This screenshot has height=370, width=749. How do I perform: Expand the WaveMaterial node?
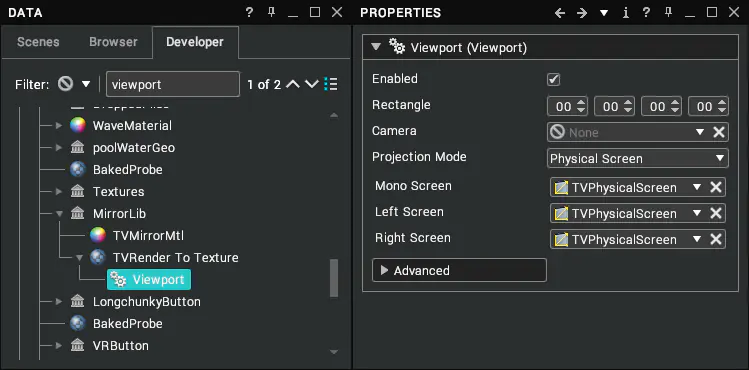59,126
